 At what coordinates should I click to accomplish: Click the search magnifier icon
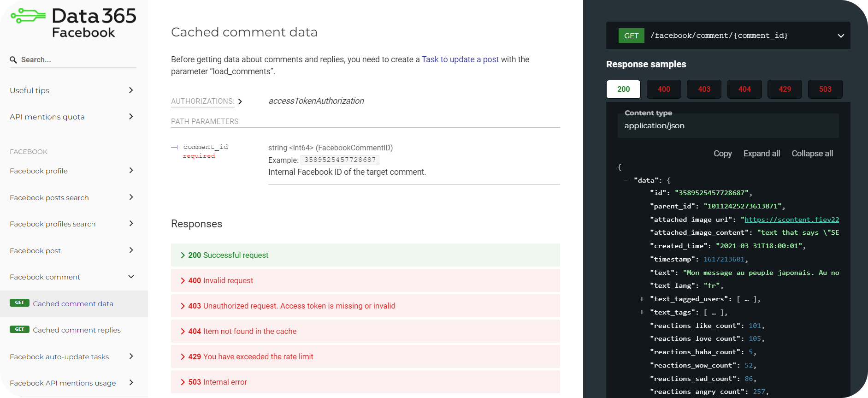[x=13, y=60]
